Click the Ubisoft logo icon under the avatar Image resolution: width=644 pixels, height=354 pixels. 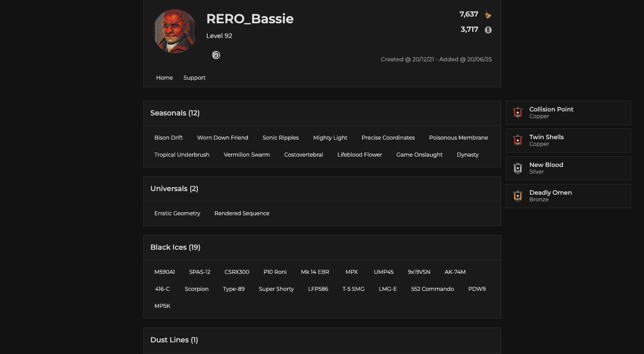(x=216, y=55)
